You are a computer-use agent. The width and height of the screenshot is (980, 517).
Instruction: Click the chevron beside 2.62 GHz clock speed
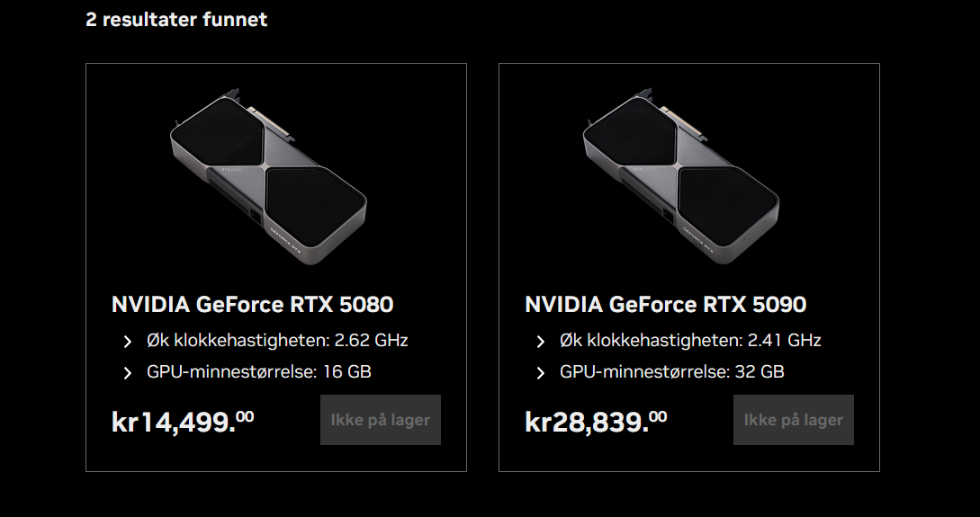[x=128, y=342]
